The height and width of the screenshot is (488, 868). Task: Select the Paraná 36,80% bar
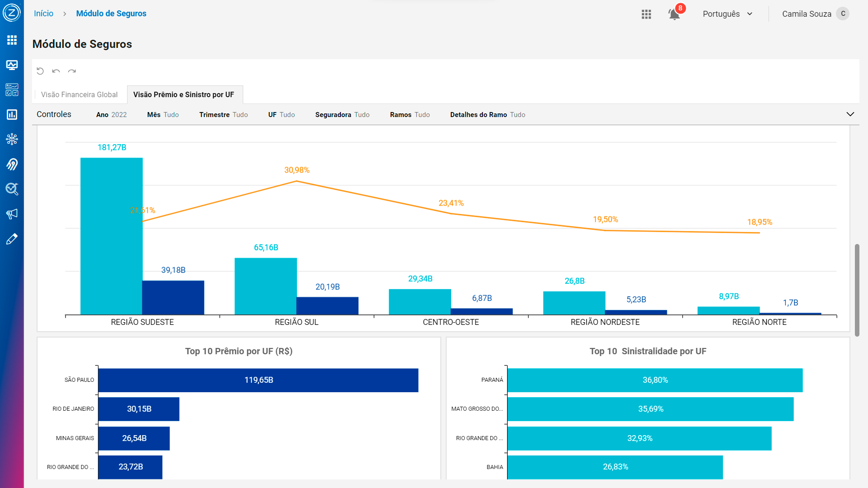click(x=655, y=380)
